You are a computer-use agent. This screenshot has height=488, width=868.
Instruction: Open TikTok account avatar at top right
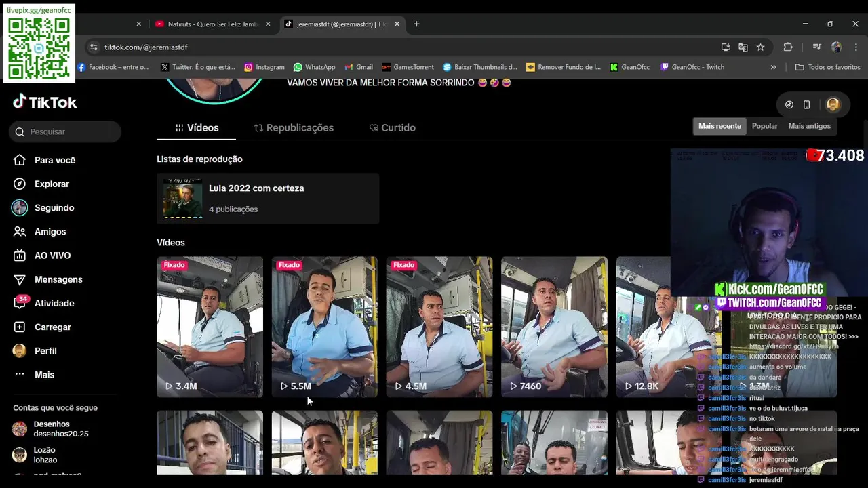[833, 104]
